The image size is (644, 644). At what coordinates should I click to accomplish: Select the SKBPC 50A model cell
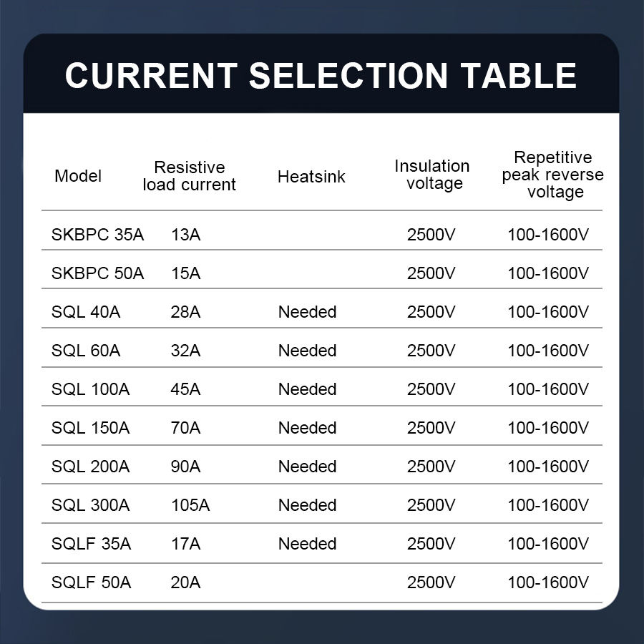tap(97, 273)
